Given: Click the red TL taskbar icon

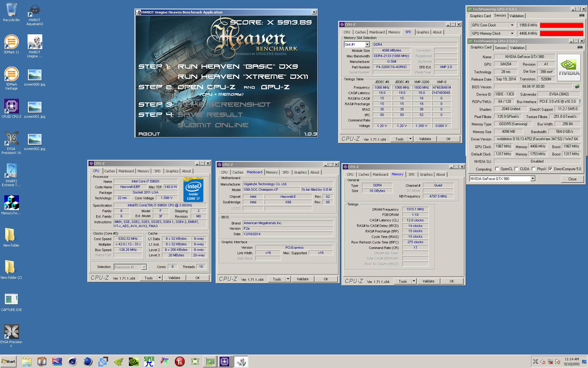Looking at the screenshot, I should pyautogui.click(x=180, y=362).
